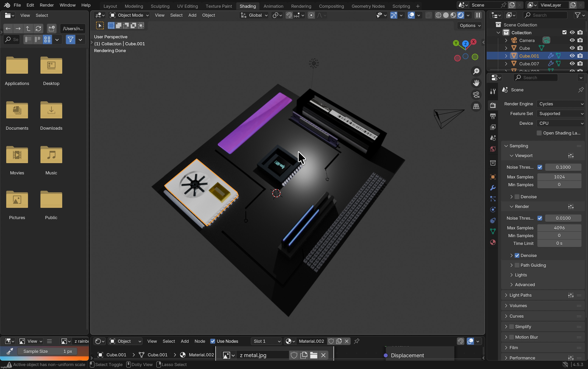588x369 pixels.
Task: Disable the Use Nodes checkbox
Action: pos(213,341)
